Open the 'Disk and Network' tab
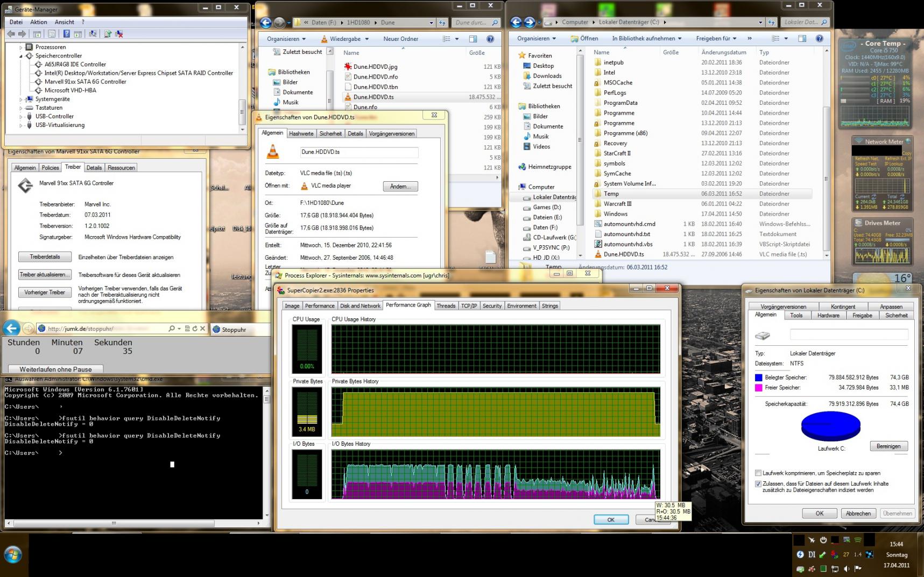This screenshot has height=577, width=924. tap(360, 305)
